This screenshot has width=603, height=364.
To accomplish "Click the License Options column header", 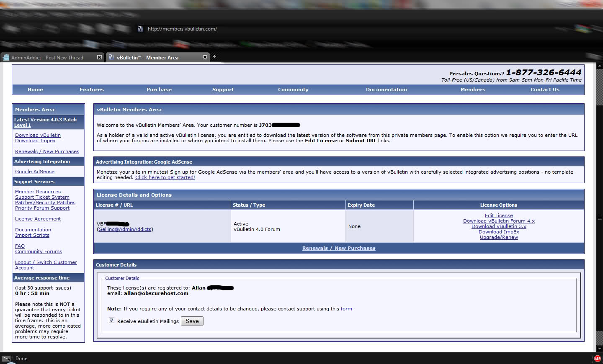I will (498, 205).
